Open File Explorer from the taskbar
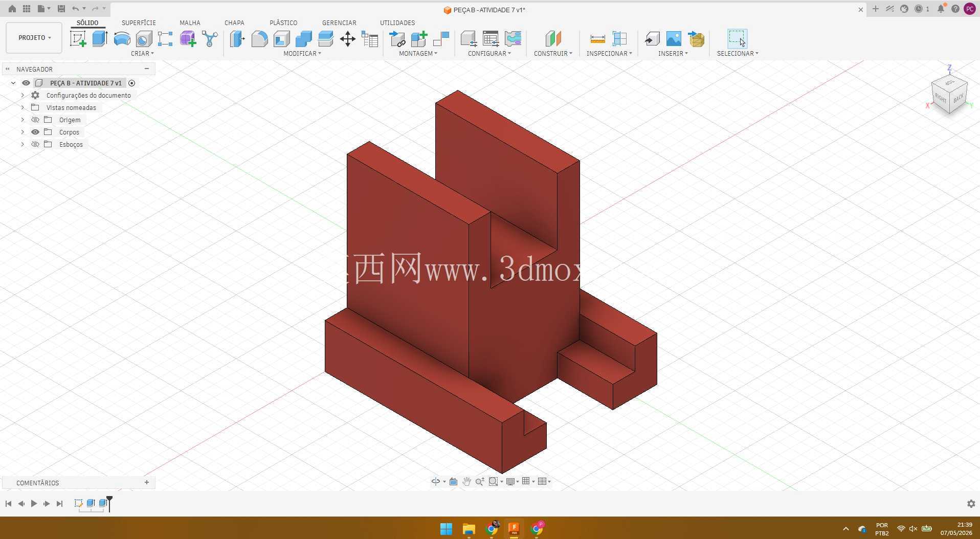This screenshot has width=980, height=539. click(469, 529)
